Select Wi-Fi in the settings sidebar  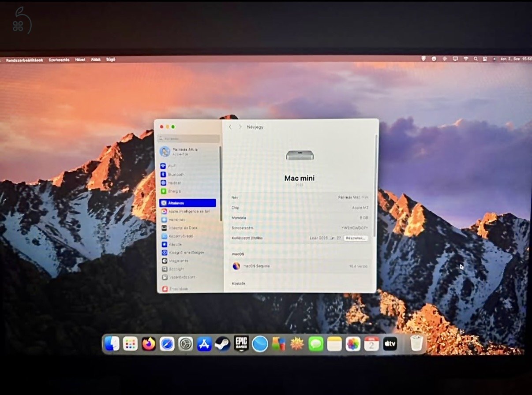point(188,166)
